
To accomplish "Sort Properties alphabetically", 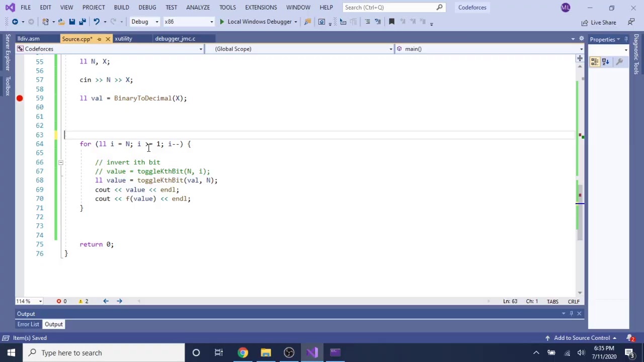I will tap(606, 62).
